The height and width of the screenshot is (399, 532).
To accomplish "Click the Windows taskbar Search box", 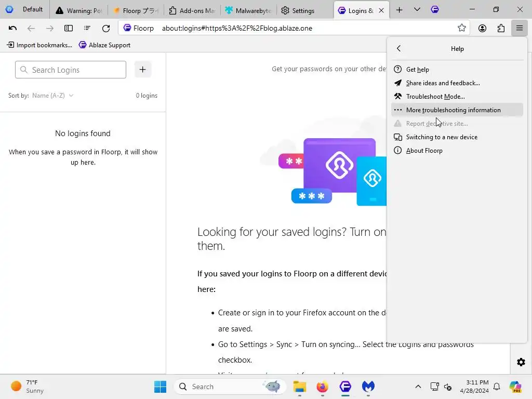I will tap(230, 387).
